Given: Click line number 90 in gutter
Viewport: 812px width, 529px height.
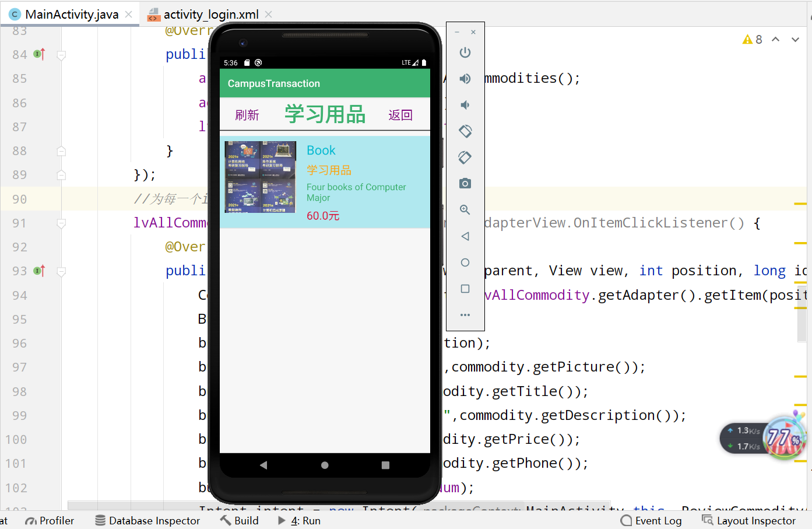Looking at the screenshot, I should [19, 199].
